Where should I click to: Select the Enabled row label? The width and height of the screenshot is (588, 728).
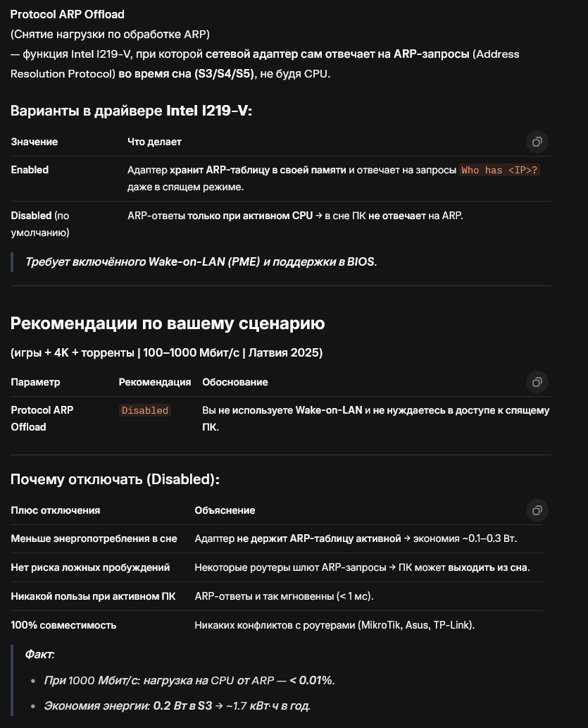[30, 170]
